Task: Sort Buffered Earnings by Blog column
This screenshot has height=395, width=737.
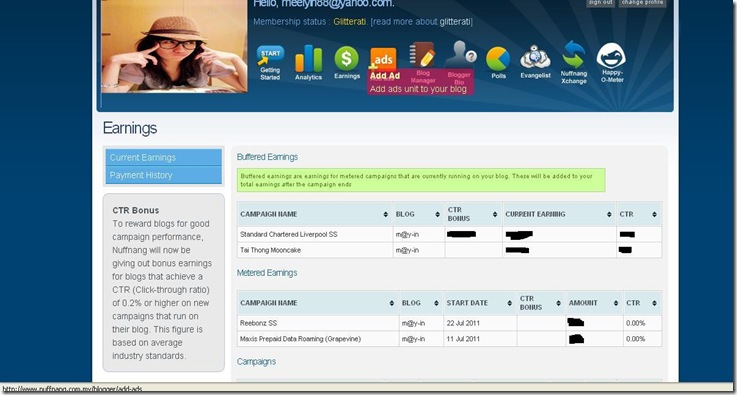Action: coord(418,214)
